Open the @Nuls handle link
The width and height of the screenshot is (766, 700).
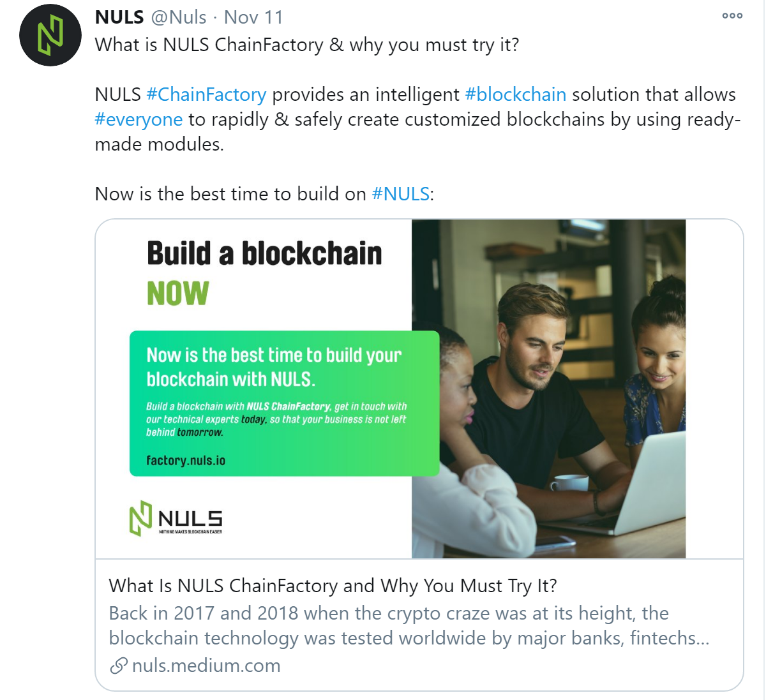pyautogui.click(x=179, y=17)
